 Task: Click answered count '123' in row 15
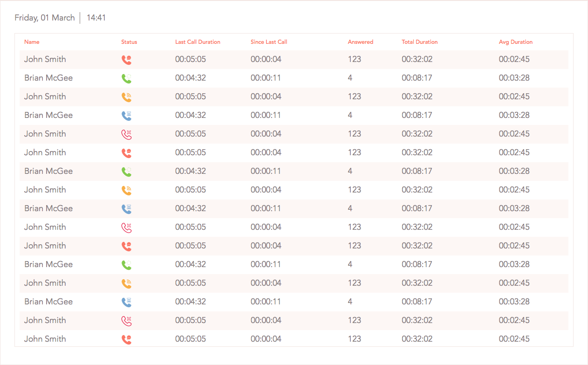click(355, 320)
